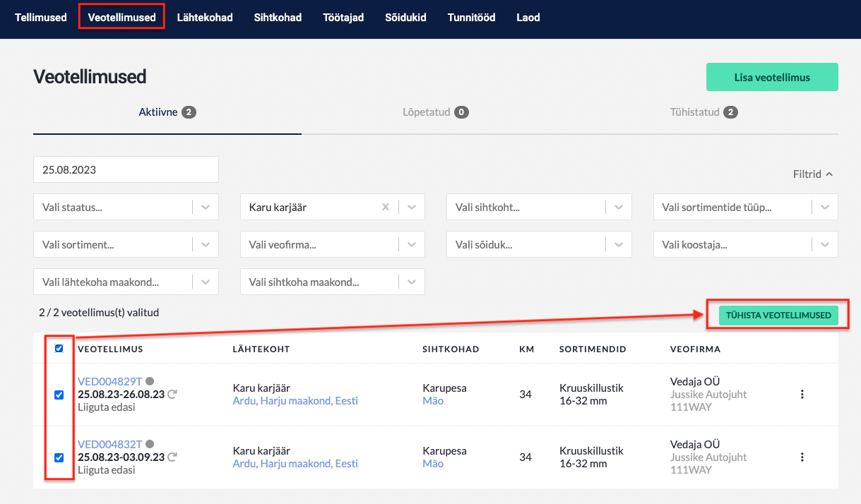
Task: Open the Tunnitööd menu item
Action: tap(471, 17)
